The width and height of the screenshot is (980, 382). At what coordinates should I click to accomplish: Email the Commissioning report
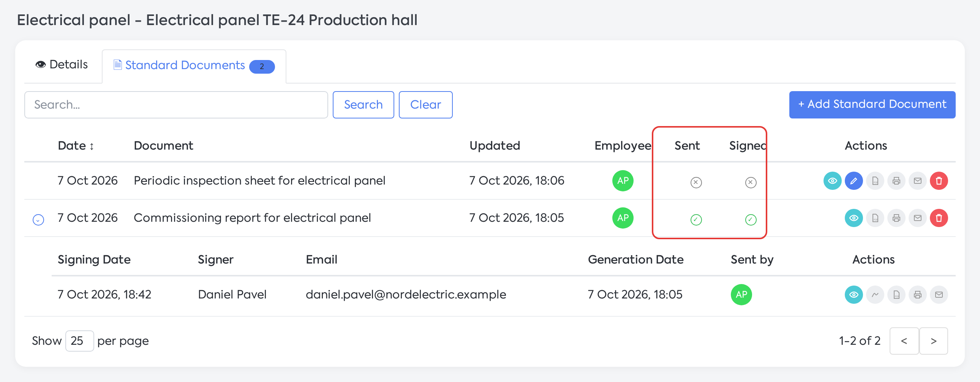918,218
